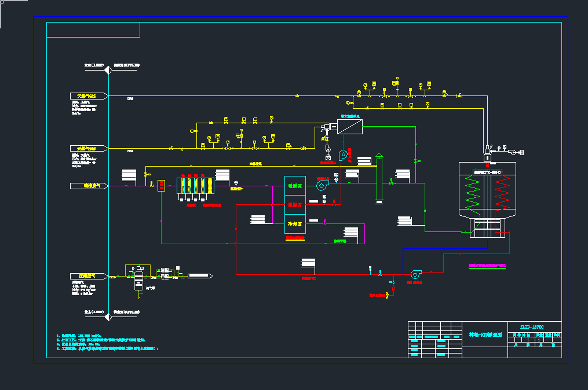Click the yellow cooling zone box

coord(295,224)
